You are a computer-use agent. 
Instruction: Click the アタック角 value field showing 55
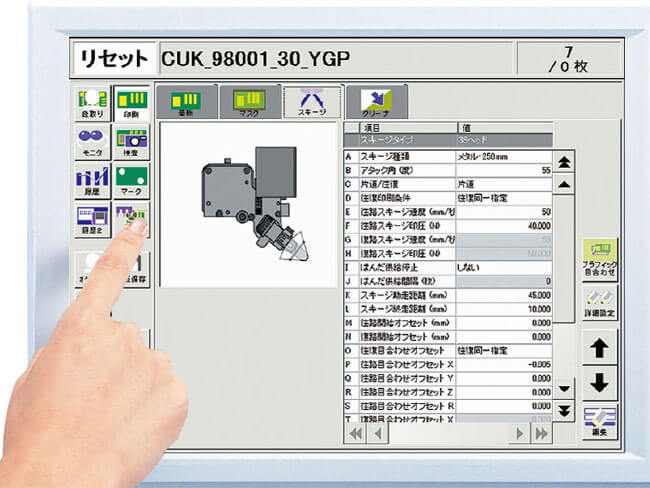pos(503,171)
